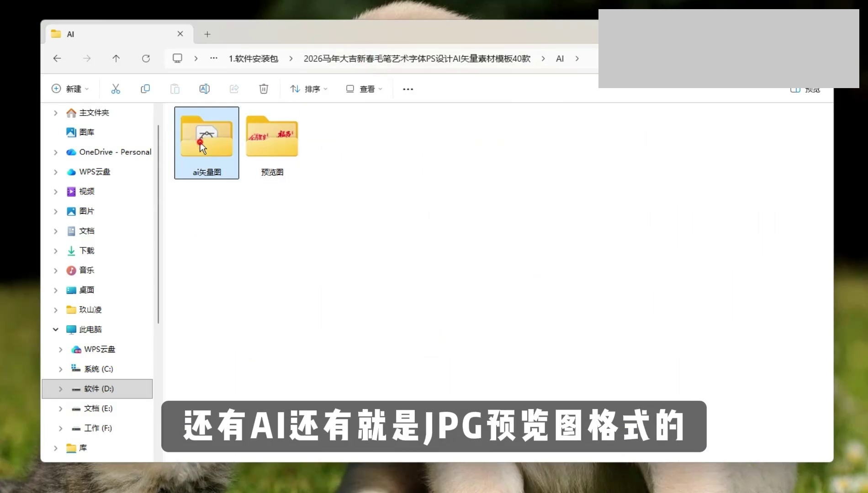Click the Copy icon in toolbar
This screenshot has width=868, height=493.
[x=145, y=89]
